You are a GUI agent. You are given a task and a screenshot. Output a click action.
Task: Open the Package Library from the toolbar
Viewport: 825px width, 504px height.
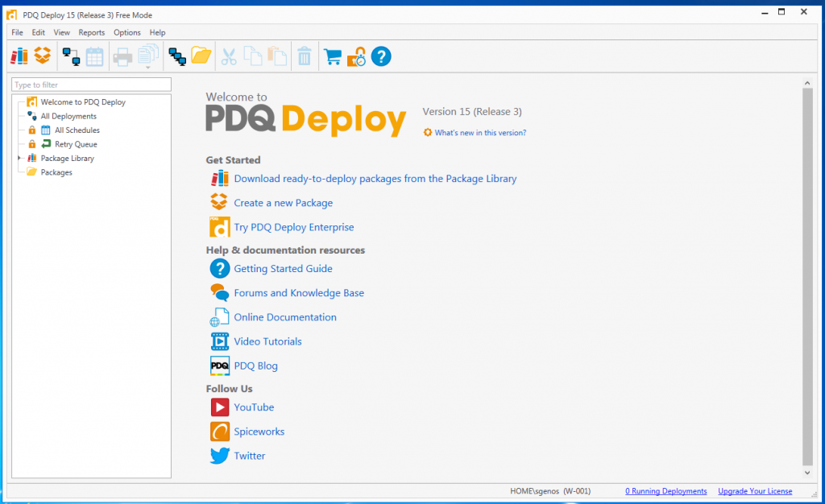[x=18, y=56]
